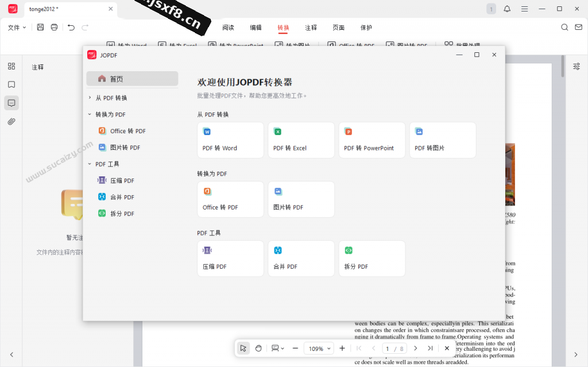Maximize the JOPDF dialog window
This screenshot has width=588, height=367.
tap(477, 55)
